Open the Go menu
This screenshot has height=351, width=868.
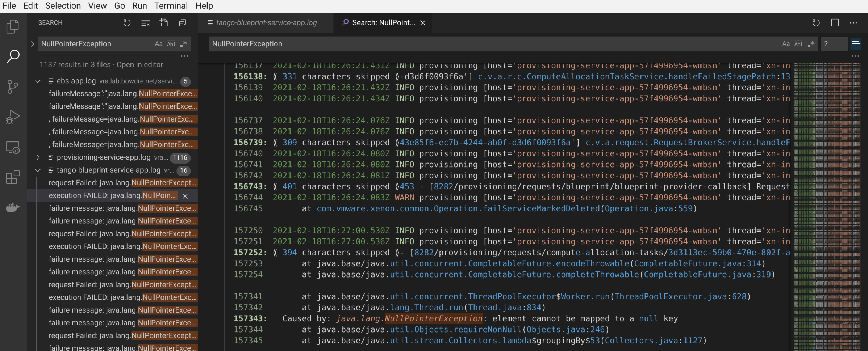[x=120, y=6]
